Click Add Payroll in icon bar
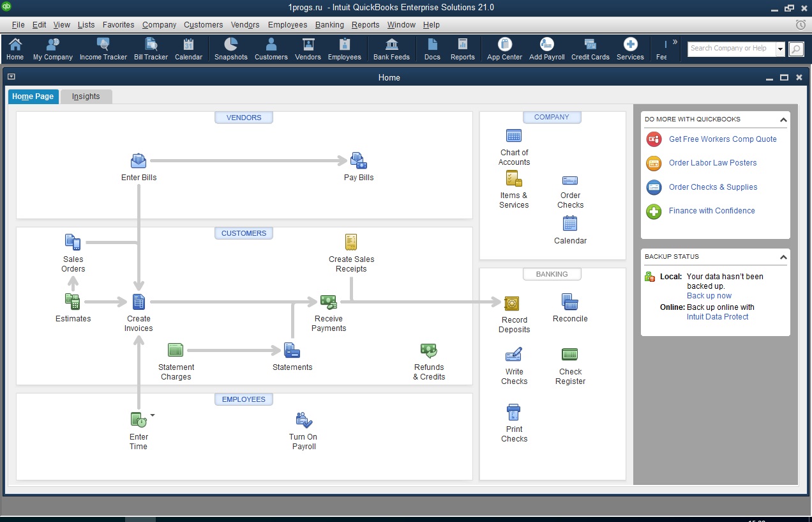812x522 pixels. coord(547,49)
